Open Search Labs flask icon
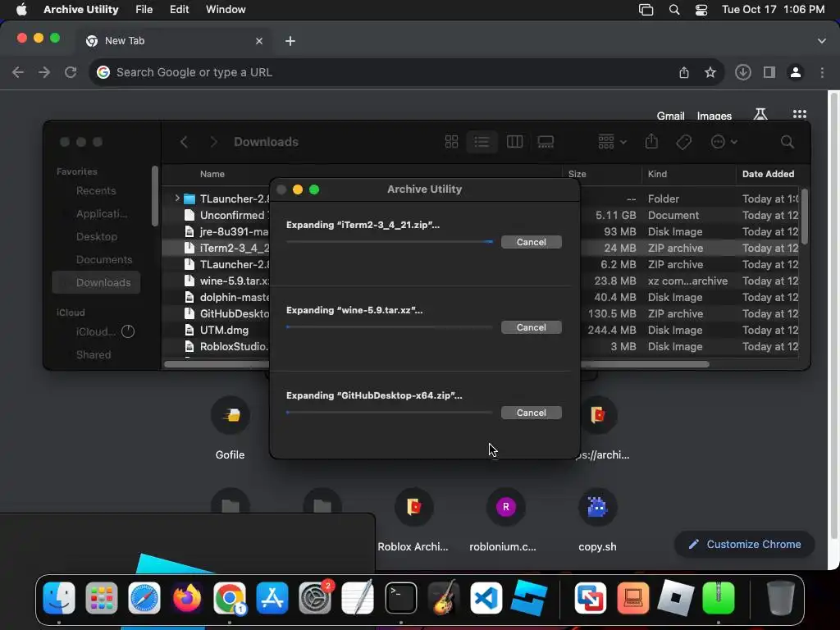 click(760, 114)
